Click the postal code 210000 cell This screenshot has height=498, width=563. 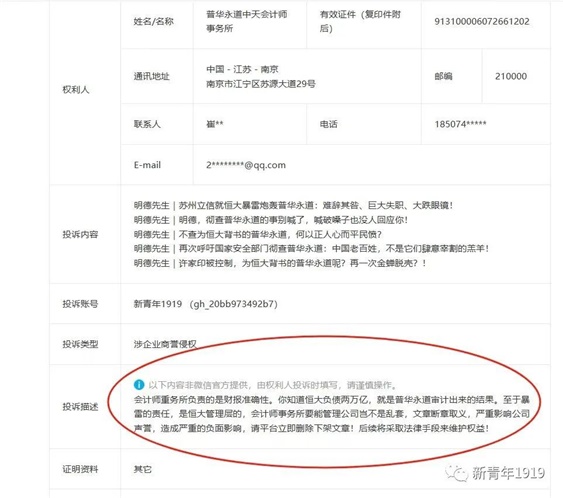pos(516,76)
